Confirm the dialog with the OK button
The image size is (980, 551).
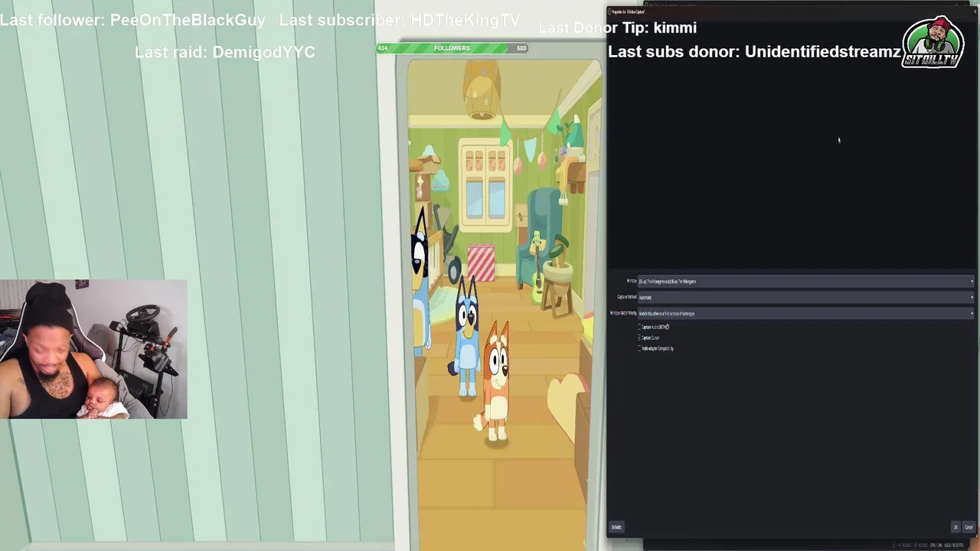(955, 527)
